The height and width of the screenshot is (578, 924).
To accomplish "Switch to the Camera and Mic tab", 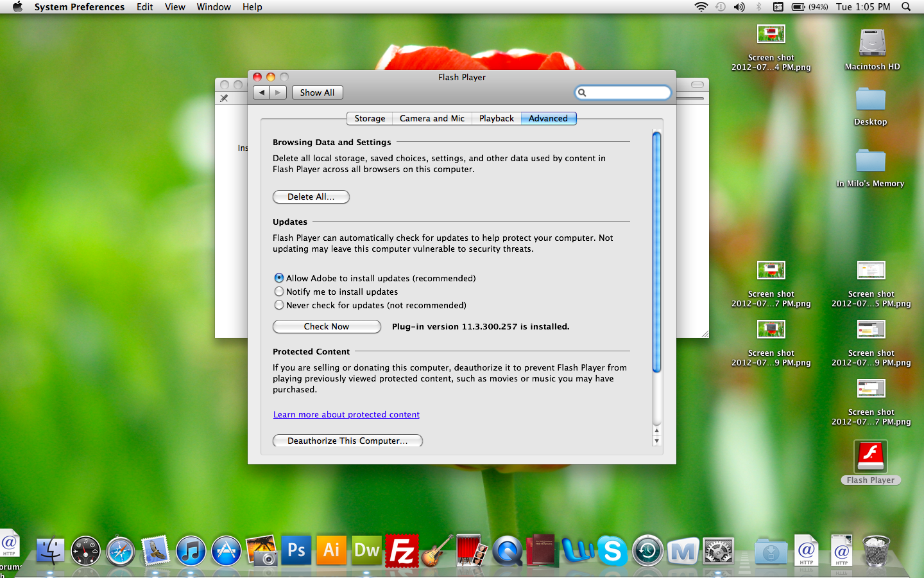I will [x=432, y=118].
